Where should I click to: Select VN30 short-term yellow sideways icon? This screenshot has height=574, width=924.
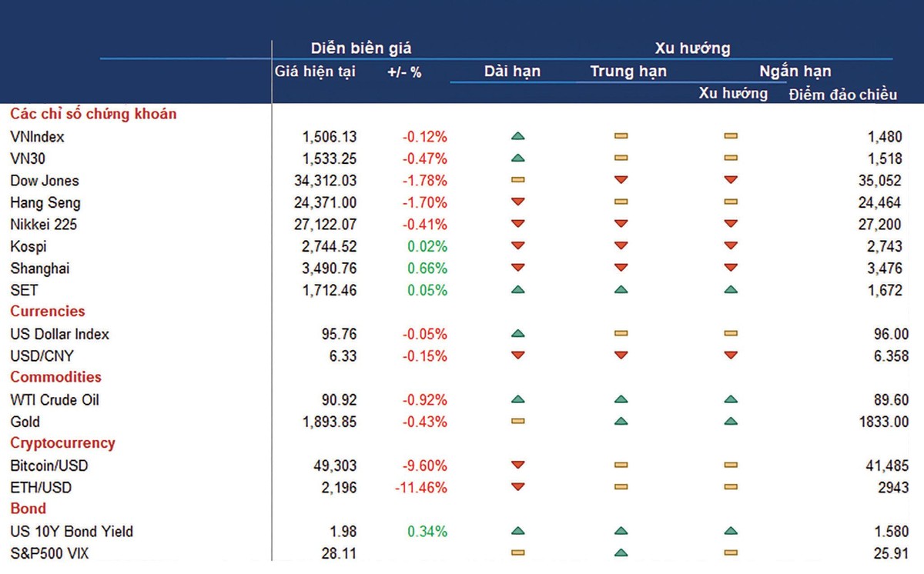pos(731,159)
